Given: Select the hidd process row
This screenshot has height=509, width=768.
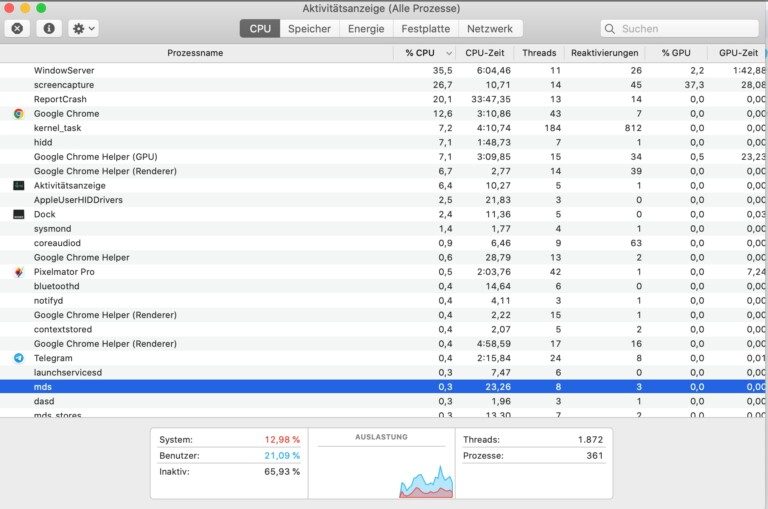Looking at the screenshot, I should click(384, 143).
